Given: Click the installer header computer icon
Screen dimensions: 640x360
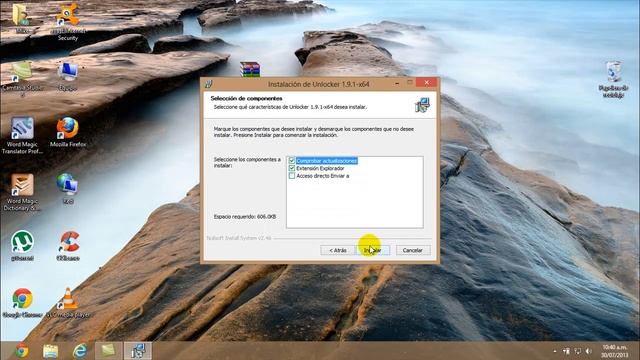Looking at the screenshot, I should pyautogui.click(x=422, y=105).
